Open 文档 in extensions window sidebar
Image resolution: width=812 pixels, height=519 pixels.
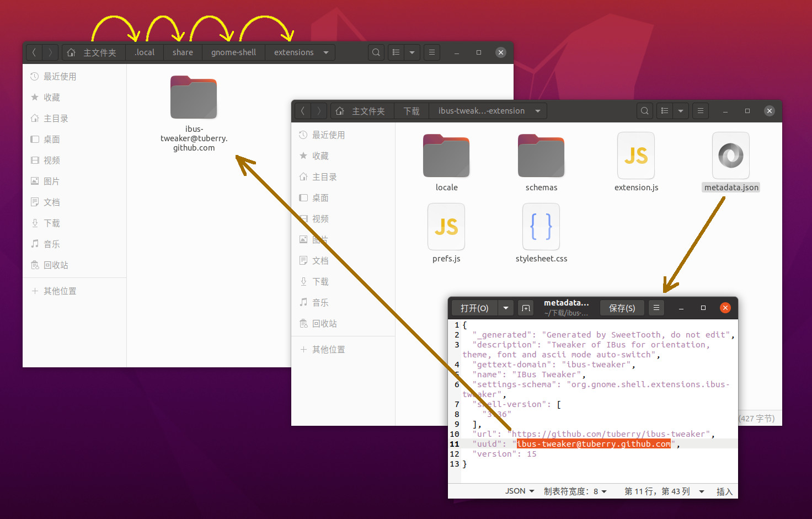[x=74, y=202]
